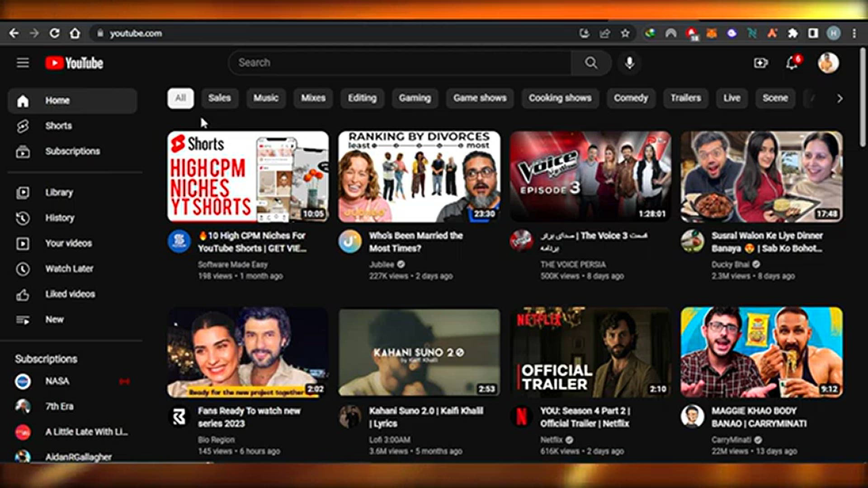Screen dimensions: 868x488
Task: Open the Kahani Suno 2.0 thumbnail
Action: [x=419, y=352]
